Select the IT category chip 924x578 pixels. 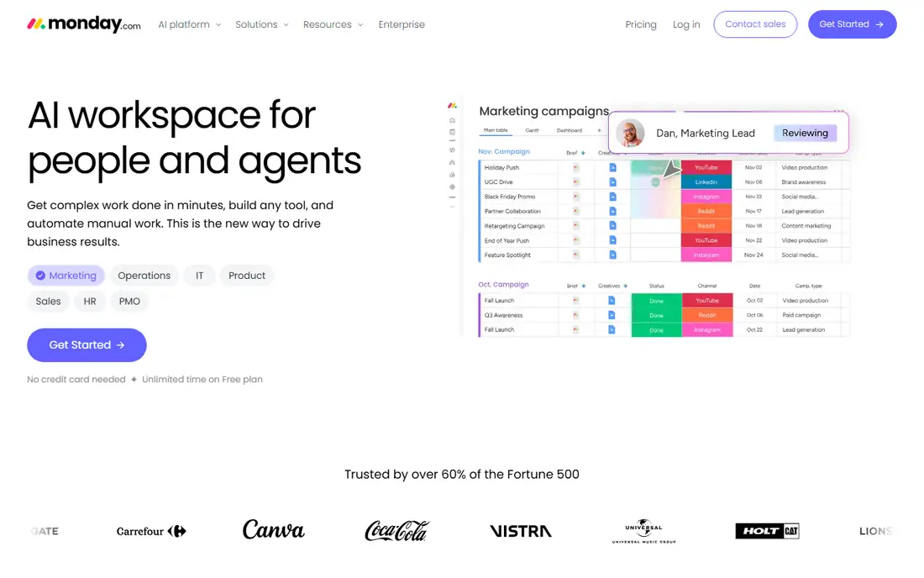coord(199,276)
